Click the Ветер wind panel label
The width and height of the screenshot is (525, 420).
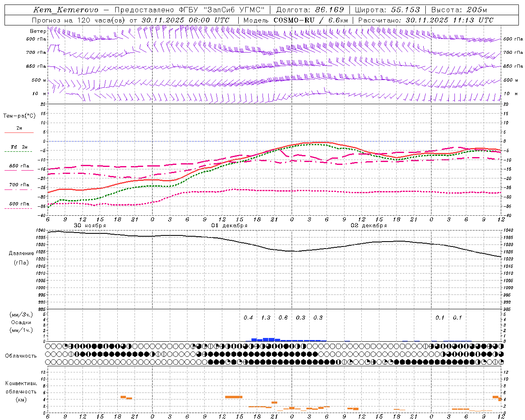[x=38, y=31]
